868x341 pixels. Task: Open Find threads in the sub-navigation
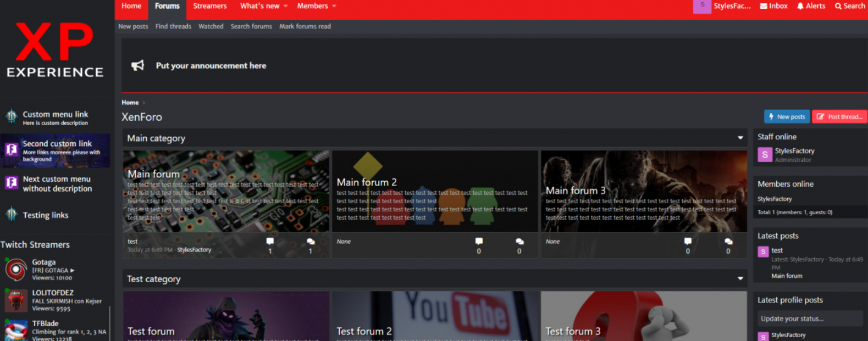173,26
